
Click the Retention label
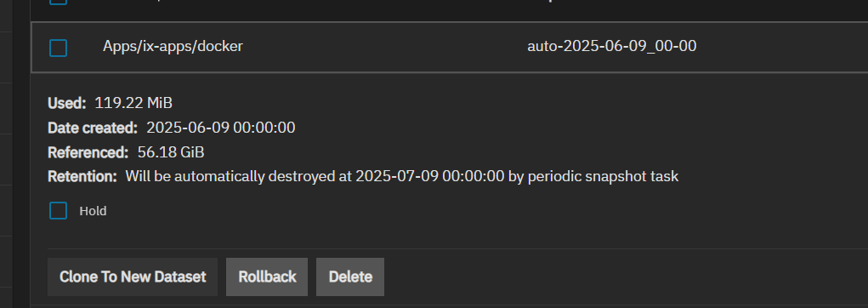82,177
